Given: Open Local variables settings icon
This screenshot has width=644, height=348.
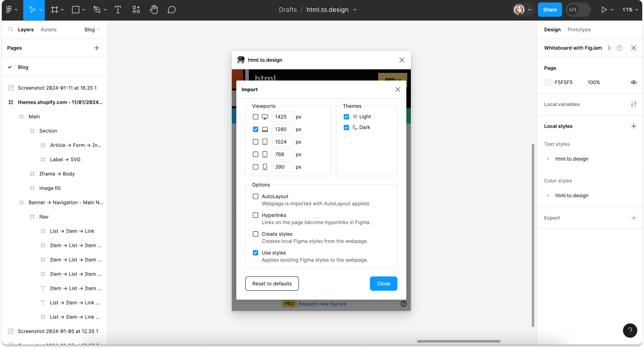Looking at the screenshot, I should coord(634,104).
